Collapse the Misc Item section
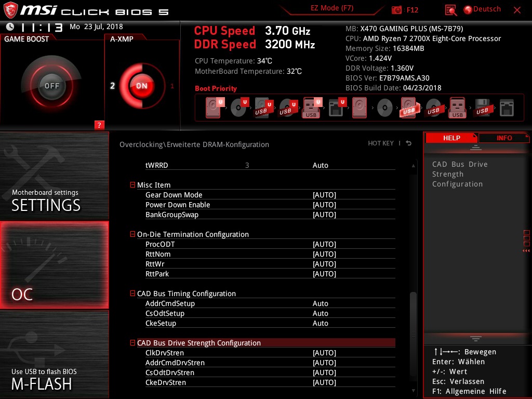 pos(132,185)
